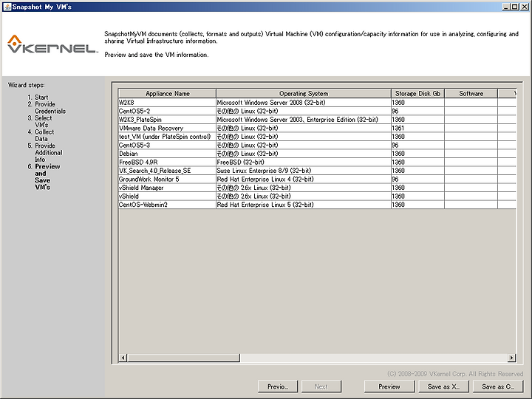Select the Debian appliance cell
This screenshot has width=532, height=399.
click(x=167, y=154)
